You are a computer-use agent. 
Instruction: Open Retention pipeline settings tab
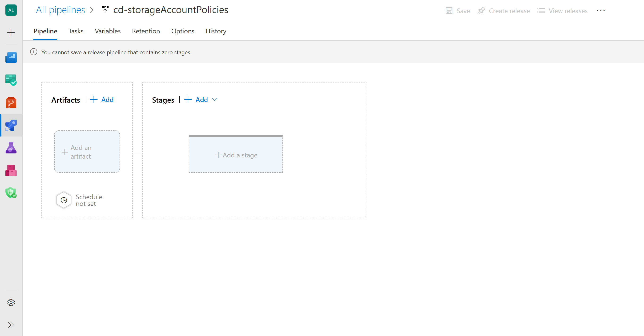(x=146, y=31)
